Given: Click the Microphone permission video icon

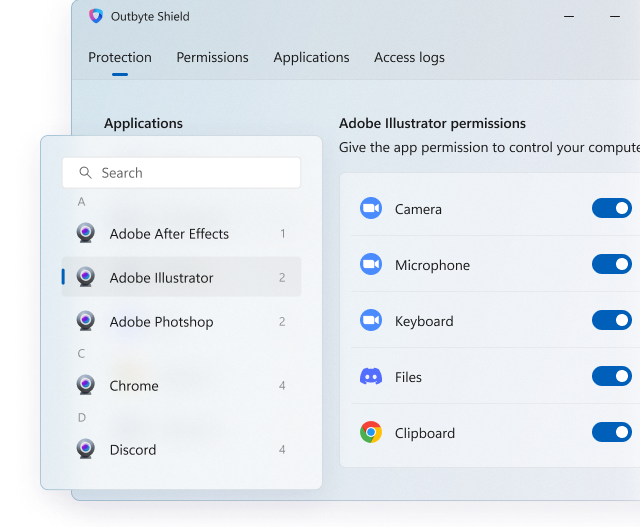Looking at the screenshot, I should 371,264.
